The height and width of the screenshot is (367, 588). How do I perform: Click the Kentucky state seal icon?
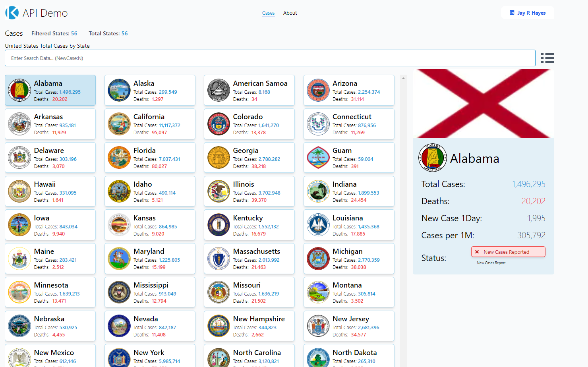pos(219,225)
